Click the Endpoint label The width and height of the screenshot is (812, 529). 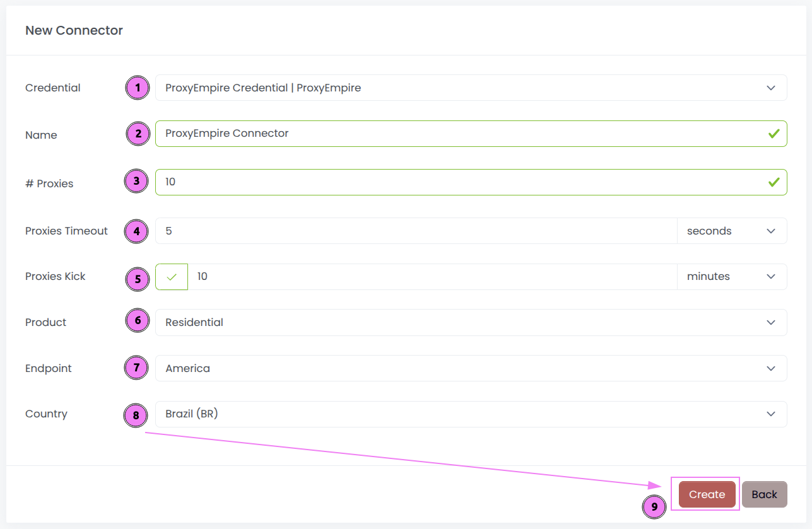pos(49,368)
